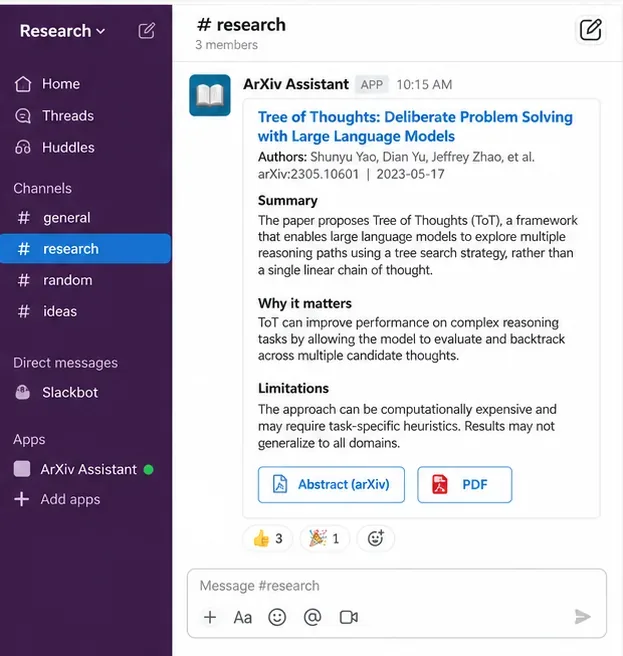Click the plus icon beside Add apps
The height and width of the screenshot is (656, 623).
(x=22, y=499)
